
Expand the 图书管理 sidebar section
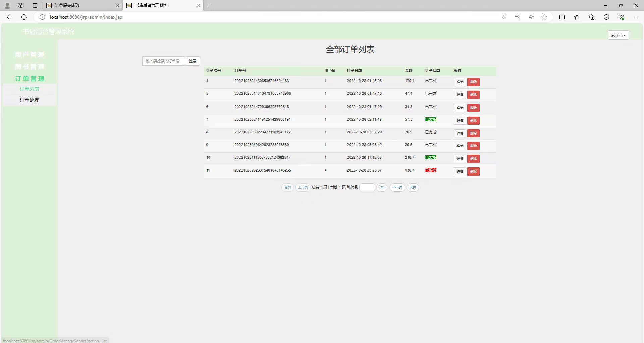coord(30,67)
